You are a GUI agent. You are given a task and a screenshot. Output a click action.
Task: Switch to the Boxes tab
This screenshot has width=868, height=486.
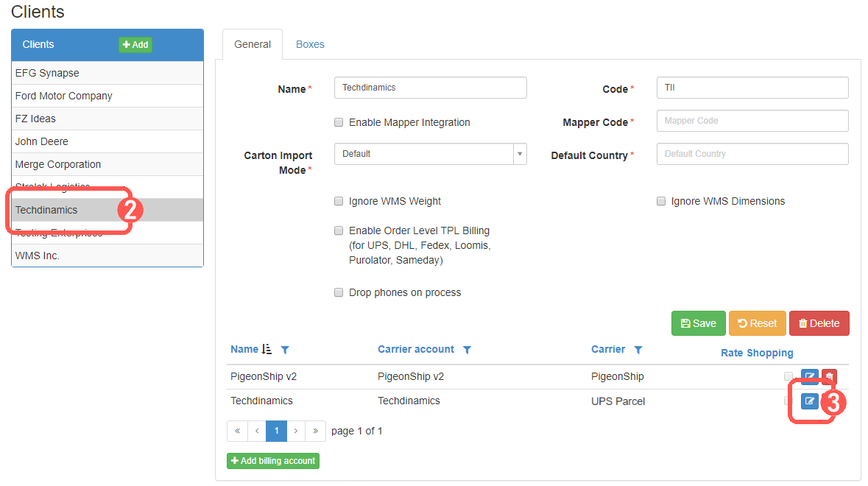pos(310,44)
